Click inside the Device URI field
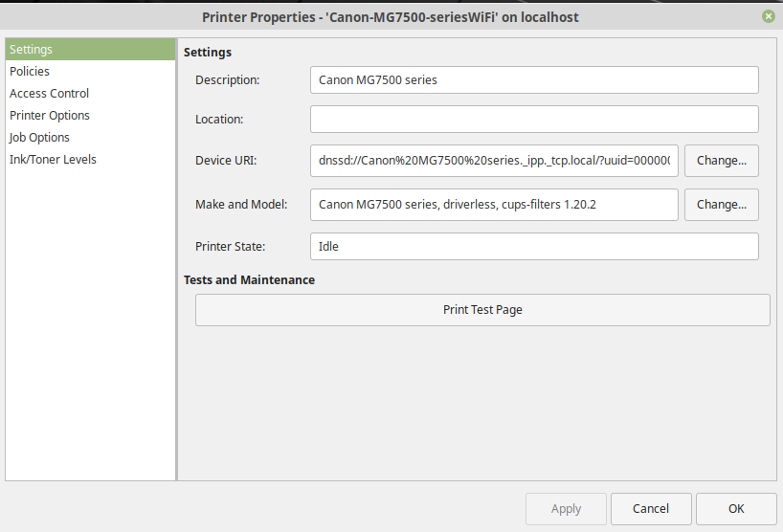 point(494,161)
